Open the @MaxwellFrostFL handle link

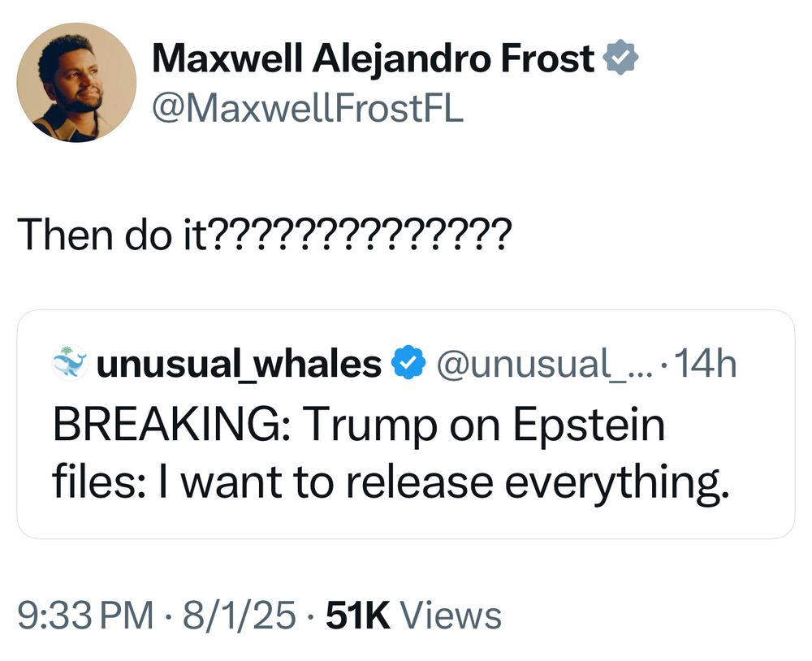pos(308,108)
